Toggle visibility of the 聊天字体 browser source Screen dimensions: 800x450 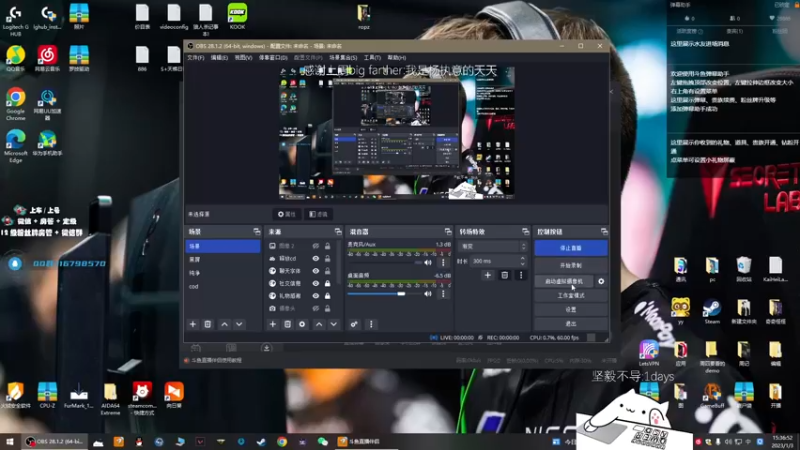[316, 271]
